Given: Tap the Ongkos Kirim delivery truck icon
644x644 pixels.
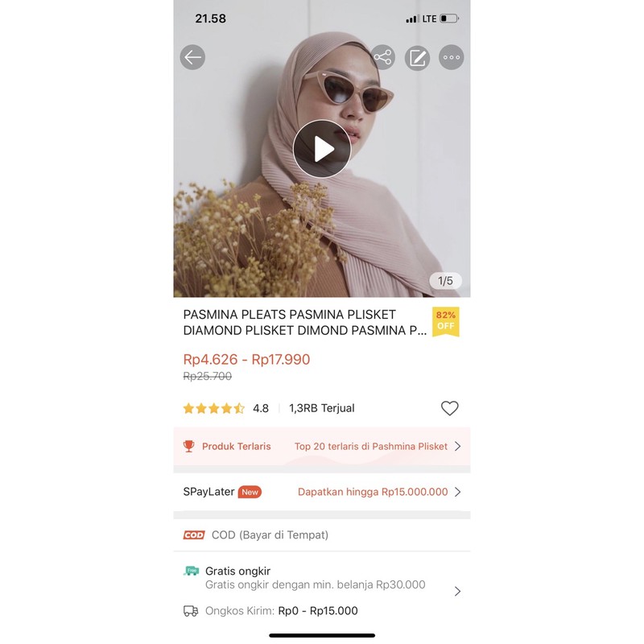Looking at the screenshot, I should pyautogui.click(x=191, y=611).
